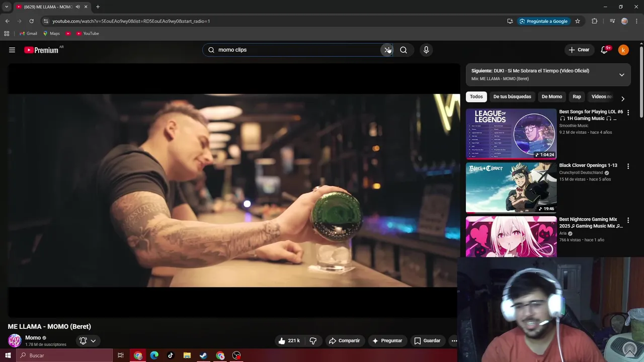
Task: Pause video by clicking the player
Action: point(233,190)
